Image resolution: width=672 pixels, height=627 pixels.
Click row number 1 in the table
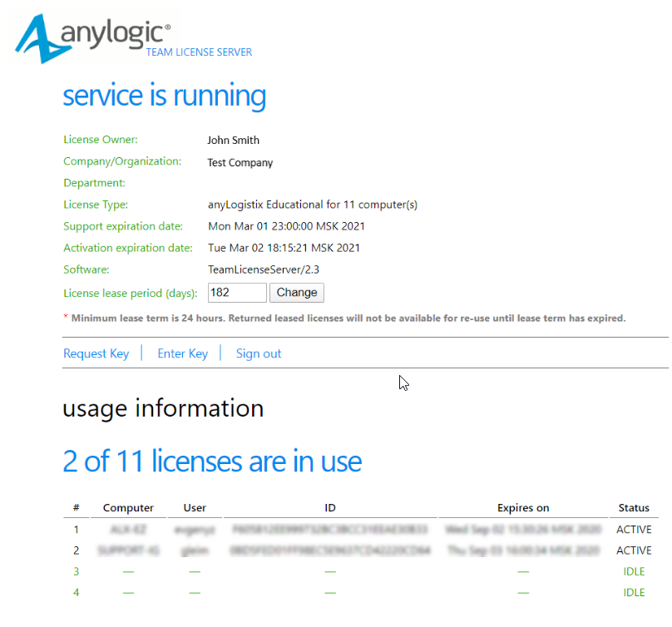pyautogui.click(x=77, y=530)
